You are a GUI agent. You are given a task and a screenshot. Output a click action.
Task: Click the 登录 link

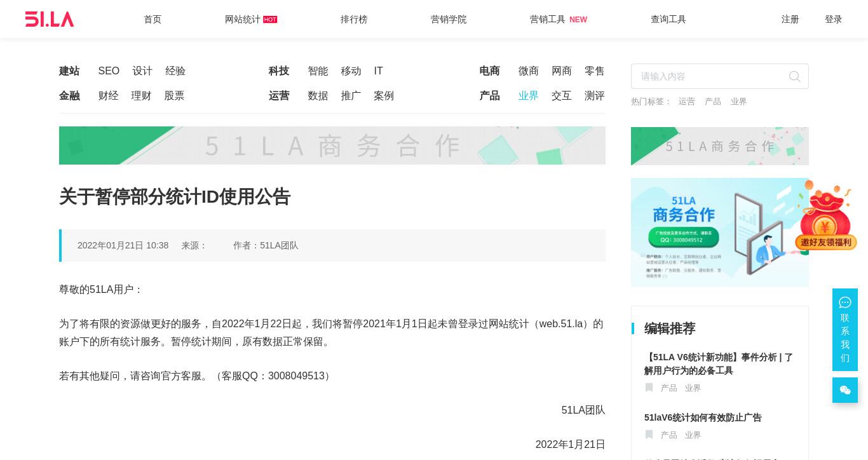pos(834,19)
